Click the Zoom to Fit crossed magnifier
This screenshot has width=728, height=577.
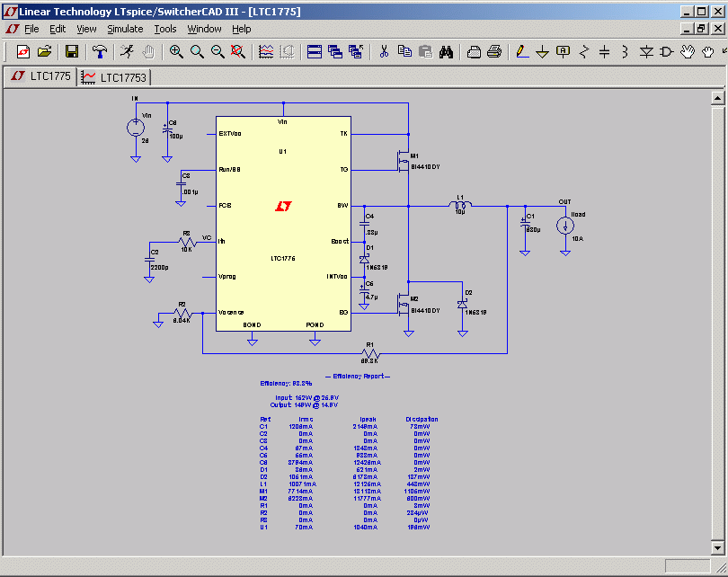click(238, 51)
